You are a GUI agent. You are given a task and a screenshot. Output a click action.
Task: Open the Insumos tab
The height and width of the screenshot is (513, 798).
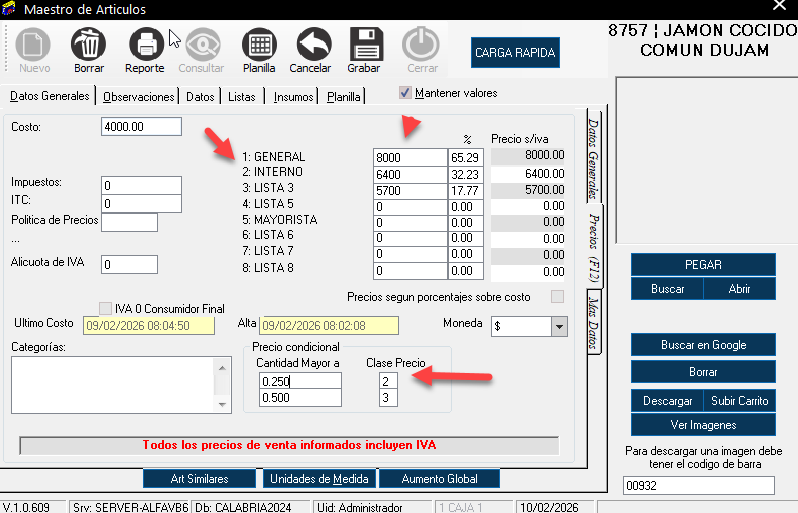[292, 97]
